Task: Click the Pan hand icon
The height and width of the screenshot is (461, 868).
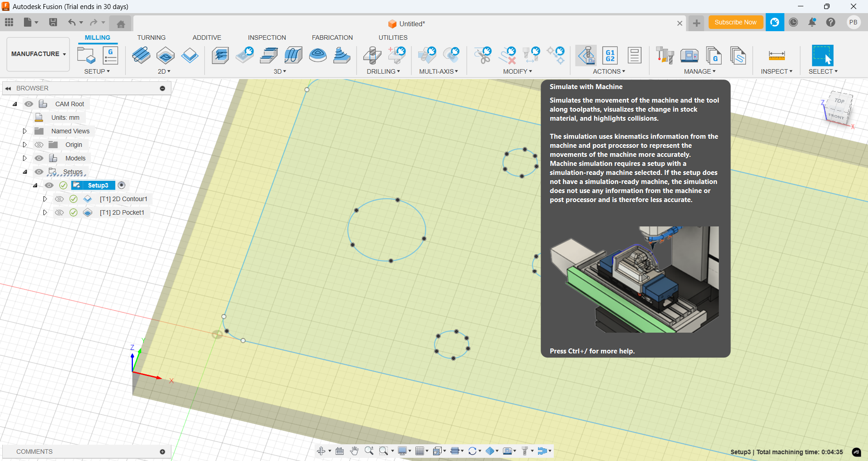Action: [354, 451]
